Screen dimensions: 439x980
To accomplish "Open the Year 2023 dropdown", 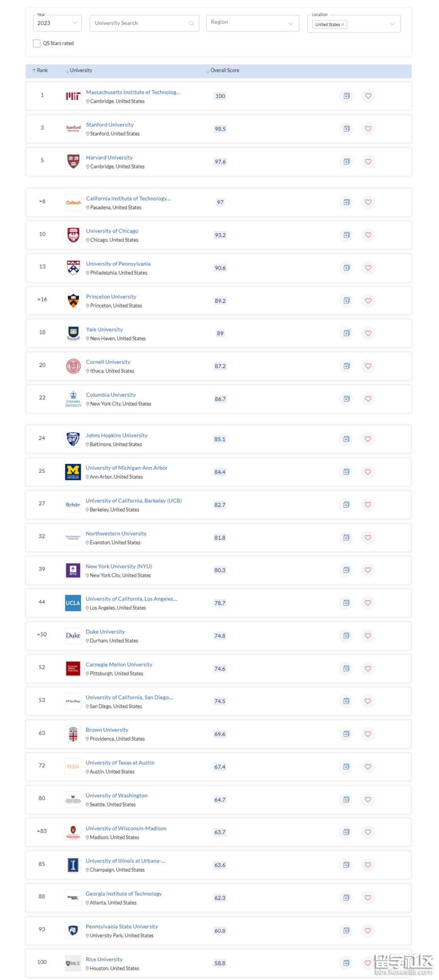I will 57,23.
